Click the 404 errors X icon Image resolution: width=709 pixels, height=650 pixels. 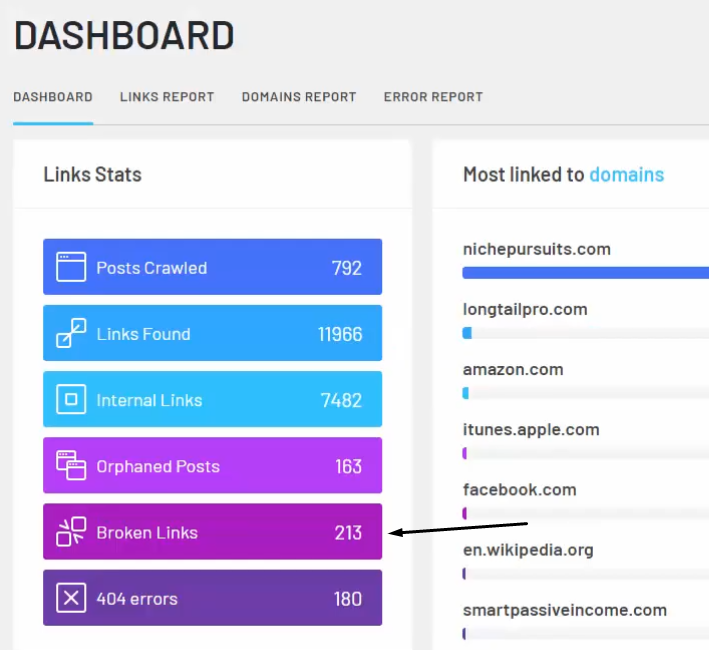point(71,598)
